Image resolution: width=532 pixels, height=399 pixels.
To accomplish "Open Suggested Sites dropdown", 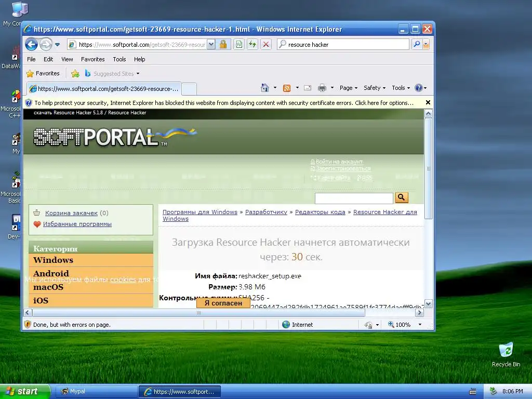I will click(112, 73).
